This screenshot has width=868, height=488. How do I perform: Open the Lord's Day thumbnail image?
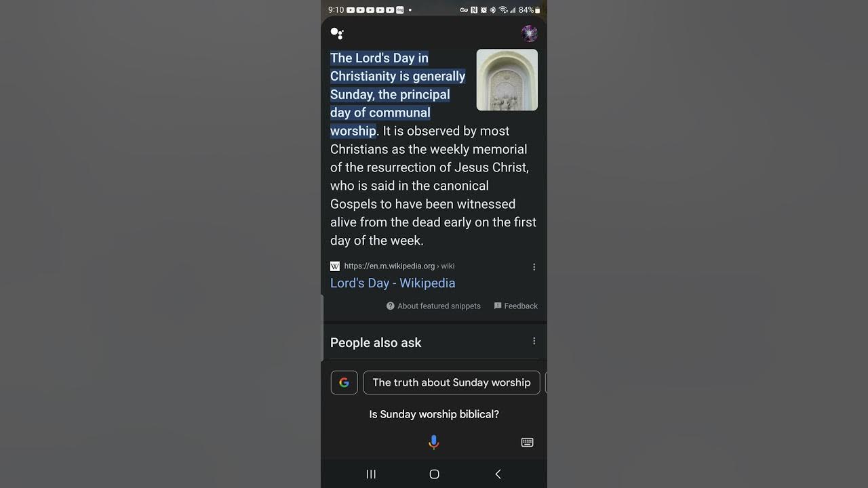[x=507, y=79]
